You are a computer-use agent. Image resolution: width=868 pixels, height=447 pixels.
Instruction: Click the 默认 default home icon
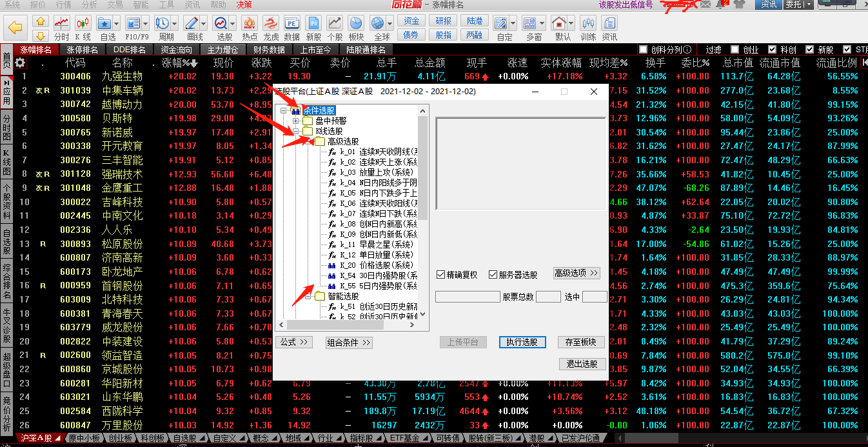coord(559,23)
